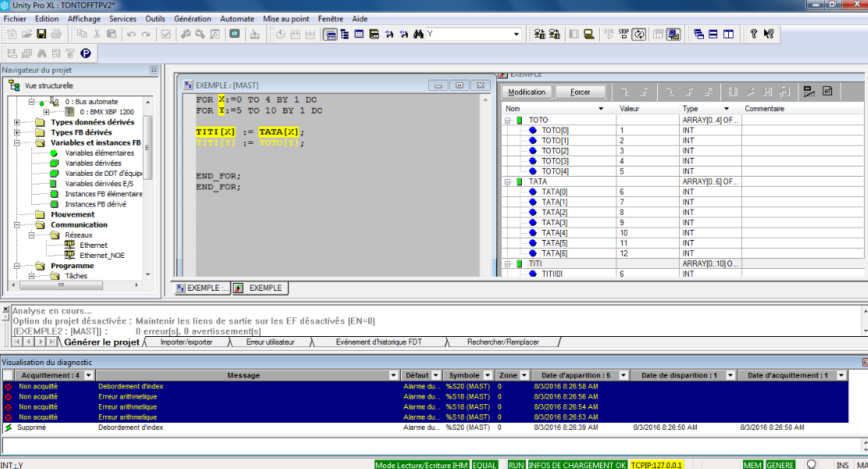Click the Save project floppy disk icon
This screenshot has height=469, width=868.
pos(41,34)
